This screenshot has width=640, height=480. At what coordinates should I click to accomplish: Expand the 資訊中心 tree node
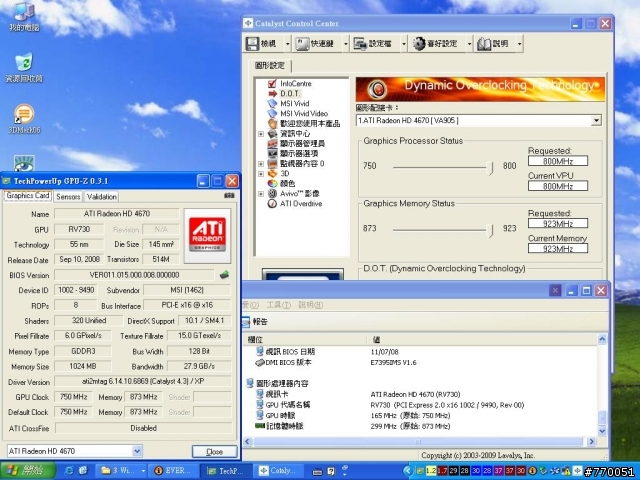click(x=261, y=133)
